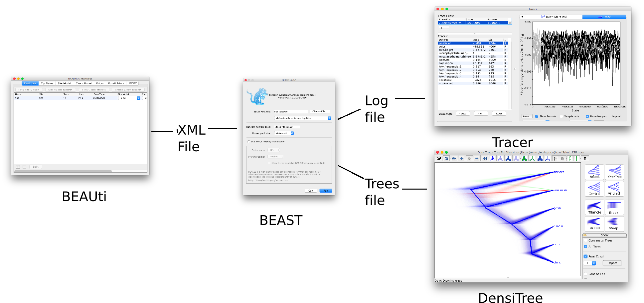Click the play animation icon in DensiTree
This screenshot has height=303, width=644.
469,159
